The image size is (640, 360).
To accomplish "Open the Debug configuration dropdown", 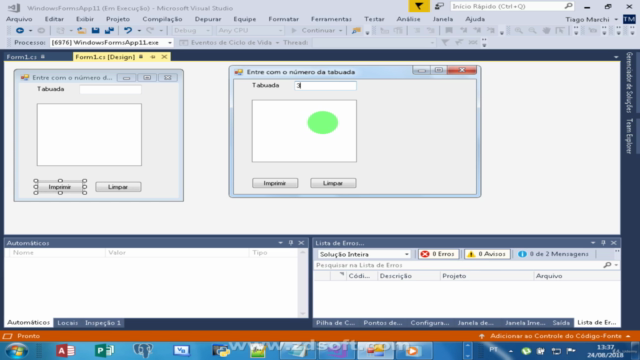I will [191, 31].
